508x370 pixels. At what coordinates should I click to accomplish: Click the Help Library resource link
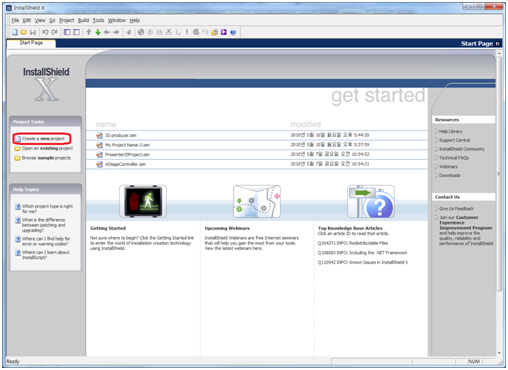[451, 131]
